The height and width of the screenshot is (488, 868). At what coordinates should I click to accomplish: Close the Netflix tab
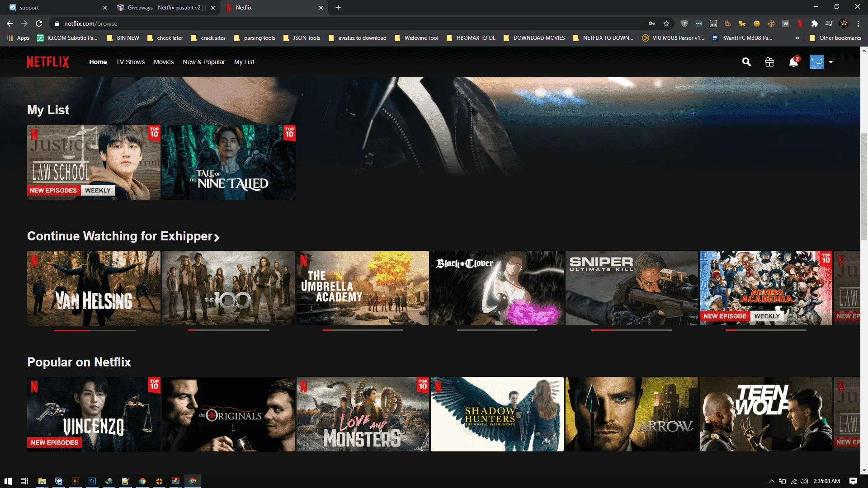point(321,8)
